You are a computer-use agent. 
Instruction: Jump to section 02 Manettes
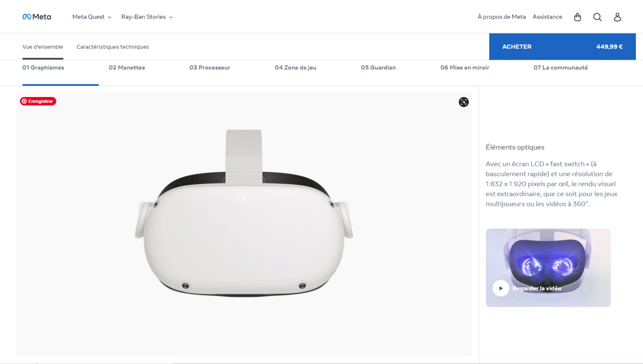point(126,67)
